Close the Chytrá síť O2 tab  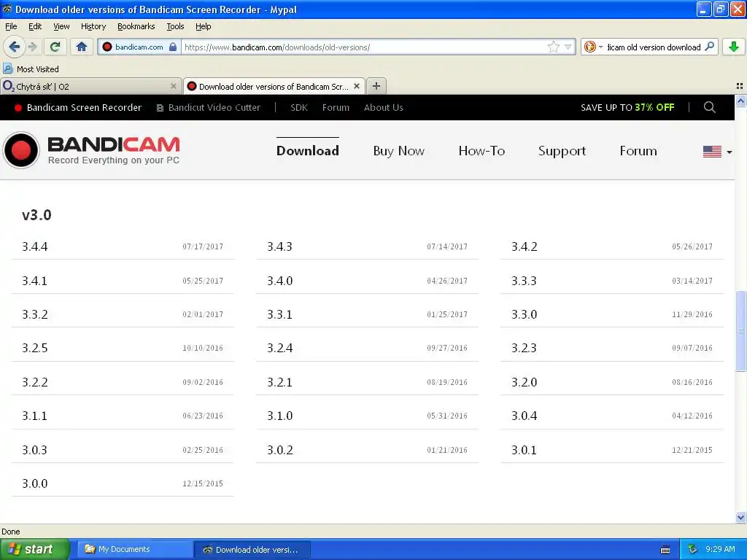tap(174, 86)
